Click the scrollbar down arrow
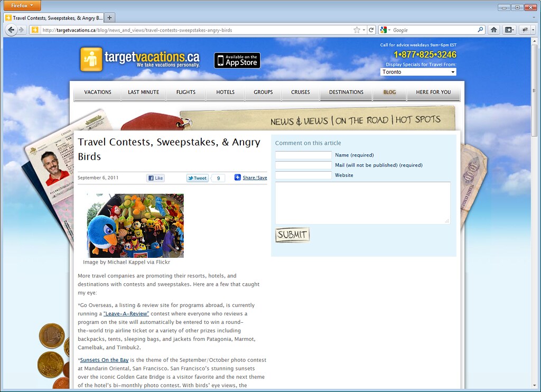 (x=535, y=386)
